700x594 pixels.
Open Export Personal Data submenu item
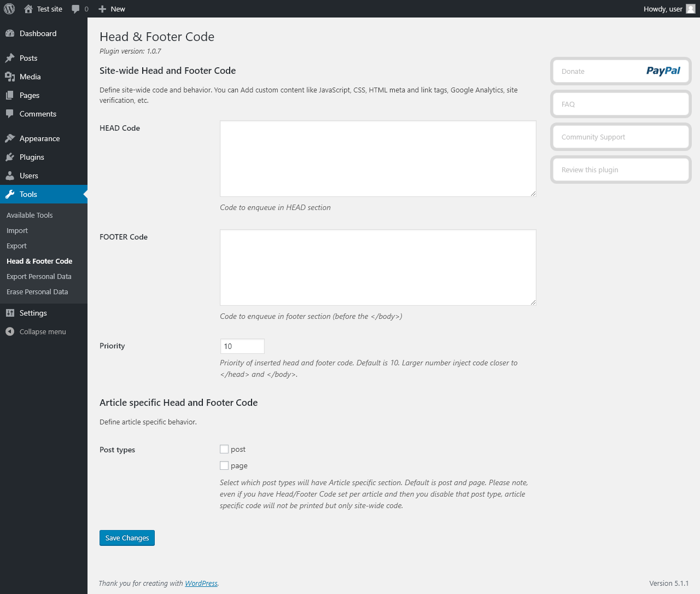[39, 276]
